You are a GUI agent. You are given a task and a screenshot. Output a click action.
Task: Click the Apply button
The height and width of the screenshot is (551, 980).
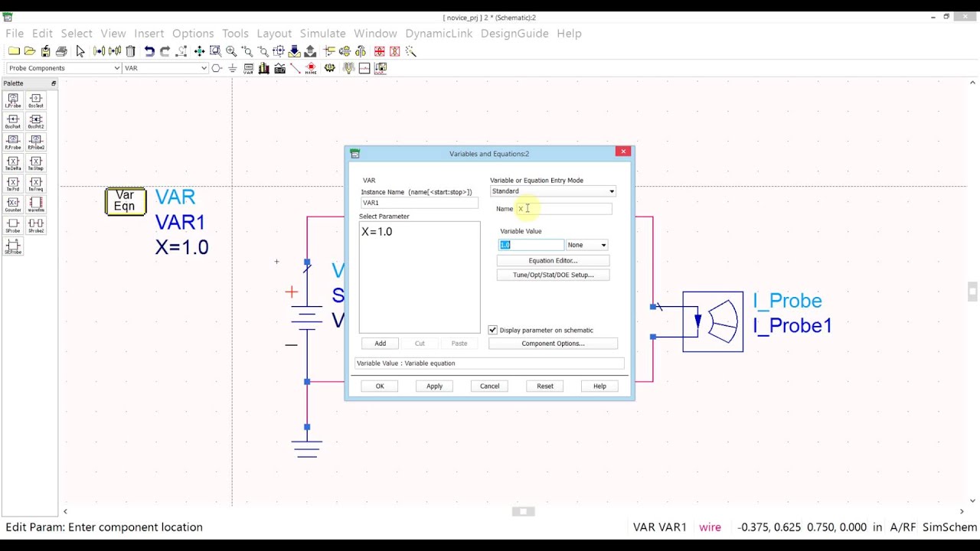click(x=434, y=386)
